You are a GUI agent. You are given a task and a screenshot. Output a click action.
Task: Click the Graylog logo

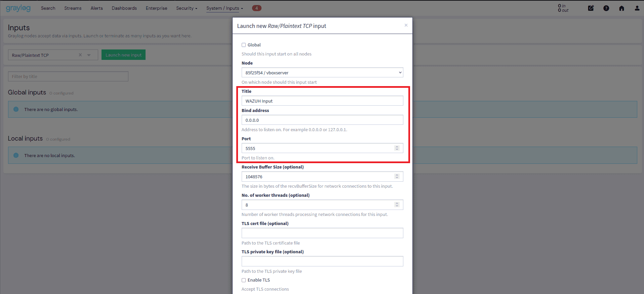[x=18, y=8]
